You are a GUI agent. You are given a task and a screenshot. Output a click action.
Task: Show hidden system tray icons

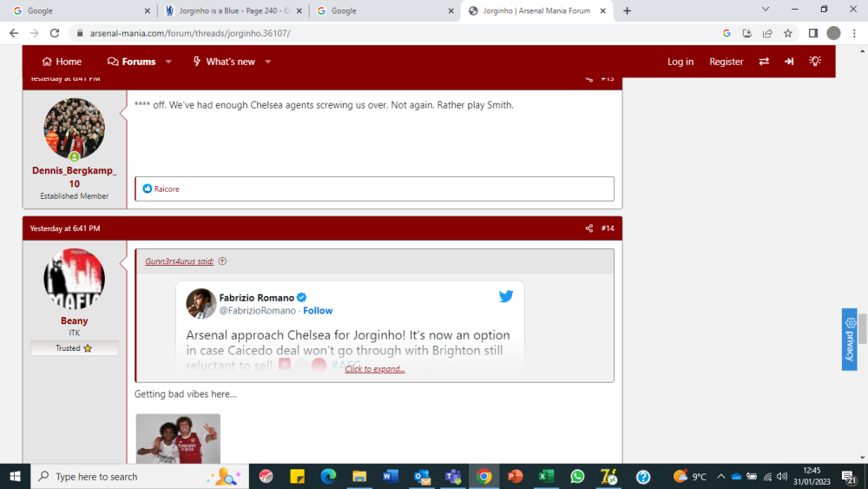[x=720, y=476]
